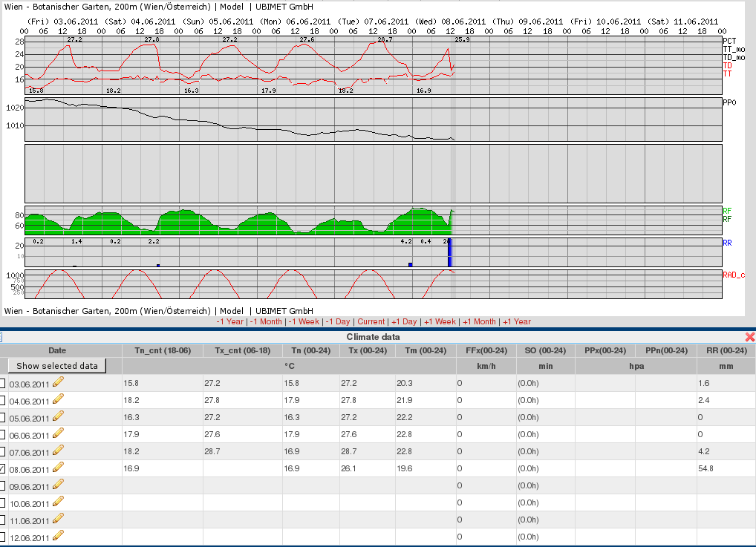Click the TT_mo legend label
This screenshot has width=756, height=547.
734,49
